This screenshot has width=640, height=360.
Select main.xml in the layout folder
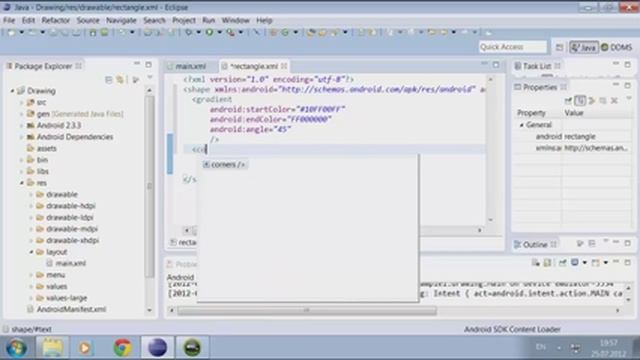[x=67, y=263]
